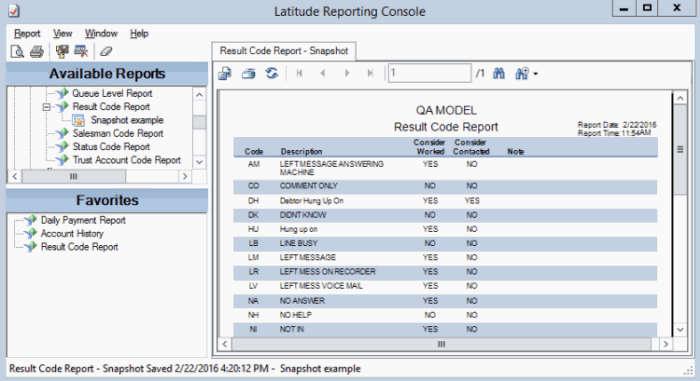This screenshot has height=381, width=700.
Task: Select Queue Level Report in tree
Action: (x=112, y=93)
